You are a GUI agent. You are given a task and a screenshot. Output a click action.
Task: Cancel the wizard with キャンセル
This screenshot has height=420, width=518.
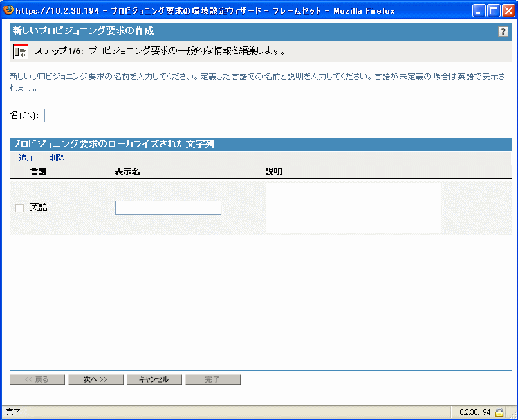tap(154, 379)
